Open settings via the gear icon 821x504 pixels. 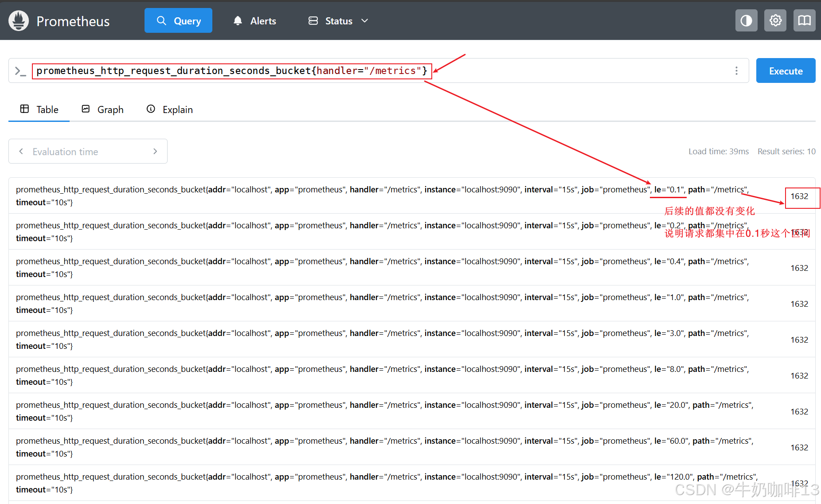tap(775, 20)
